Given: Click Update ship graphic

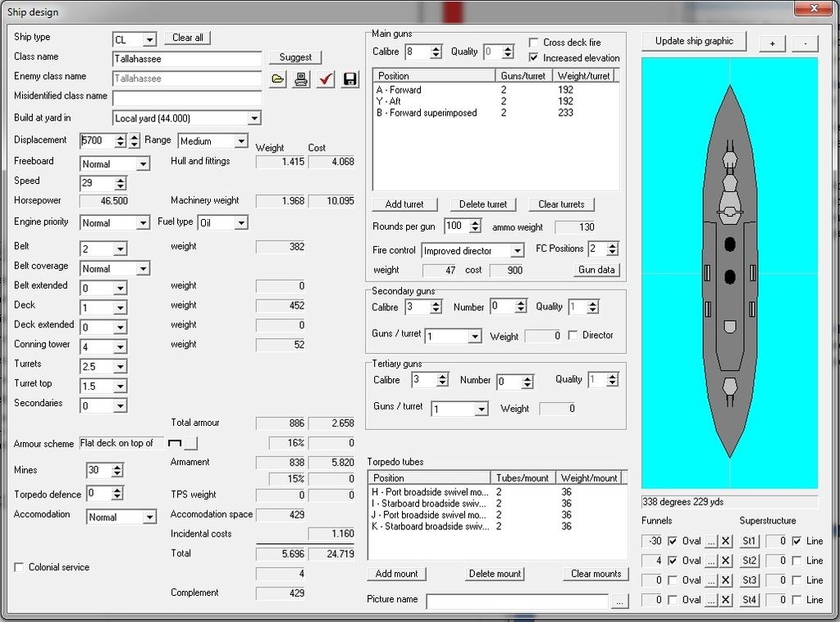Looking at the screenshot, I should [x=694, y=41].
